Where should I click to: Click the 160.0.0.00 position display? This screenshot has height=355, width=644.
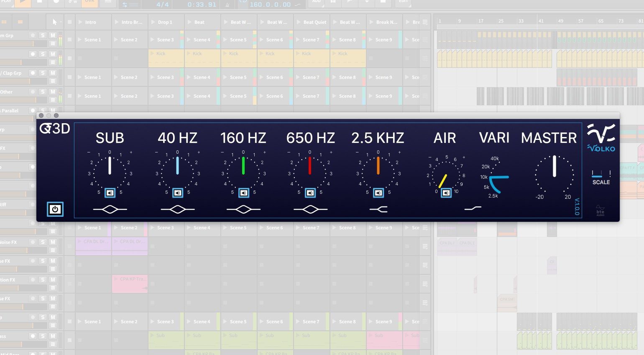coord(271,5)
